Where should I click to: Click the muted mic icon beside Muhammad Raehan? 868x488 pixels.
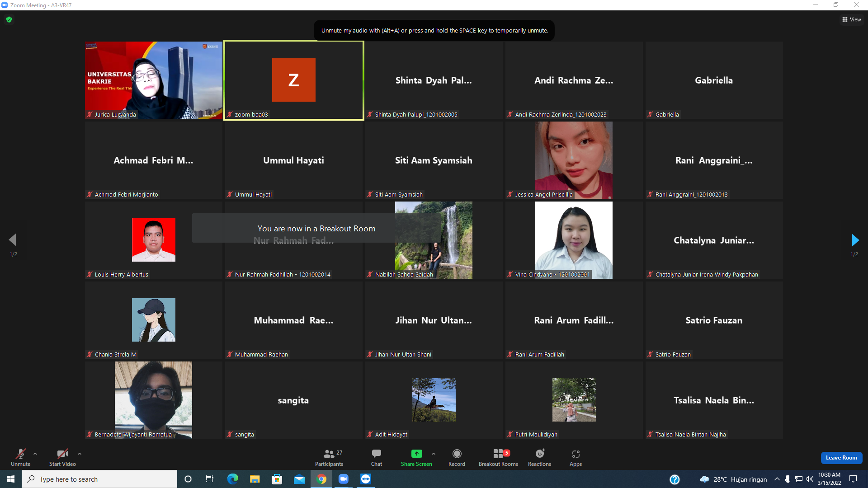pos(230,355)
